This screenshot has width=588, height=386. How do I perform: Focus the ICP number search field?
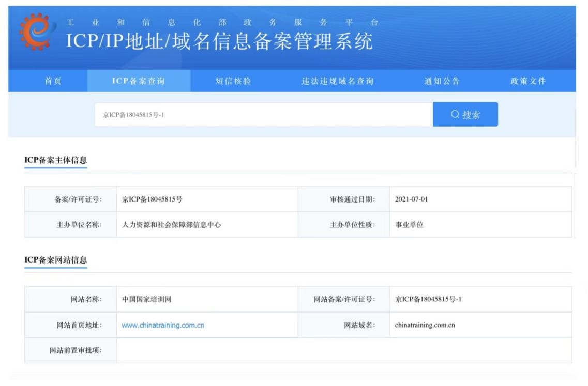(x=264, y=115)
